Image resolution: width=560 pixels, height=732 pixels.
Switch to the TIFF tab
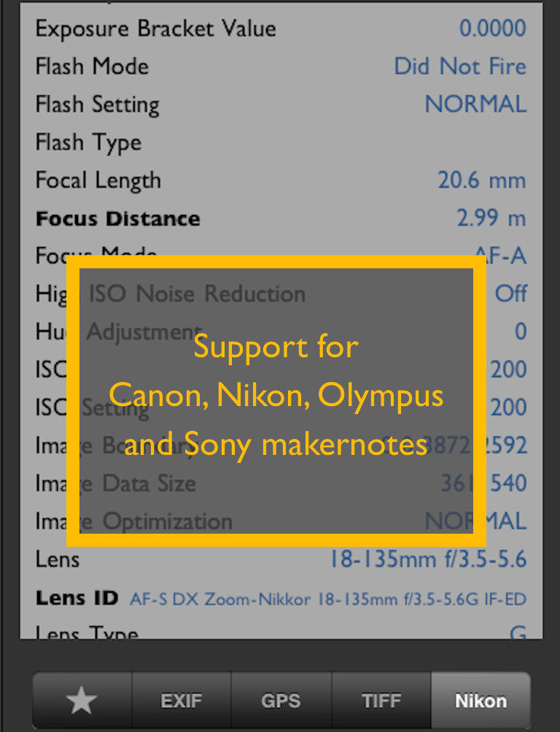pyautogui.click(x=381, y=700)
